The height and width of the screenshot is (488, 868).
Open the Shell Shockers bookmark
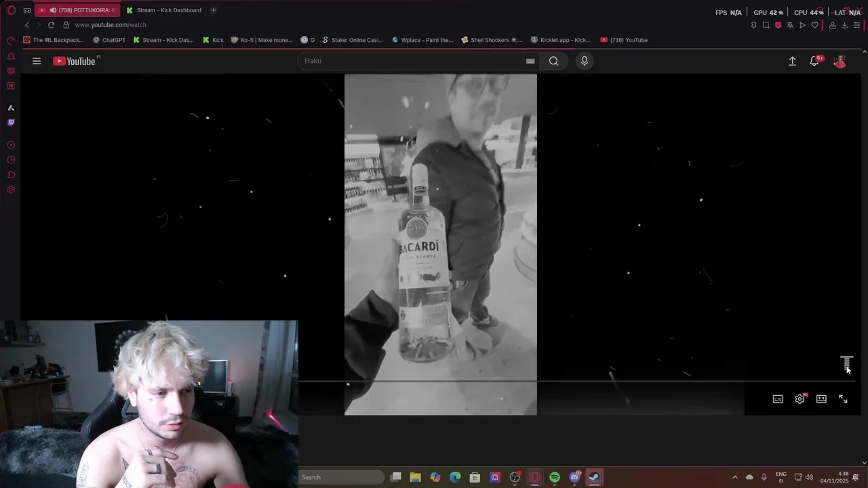click(x=492, y=40)
